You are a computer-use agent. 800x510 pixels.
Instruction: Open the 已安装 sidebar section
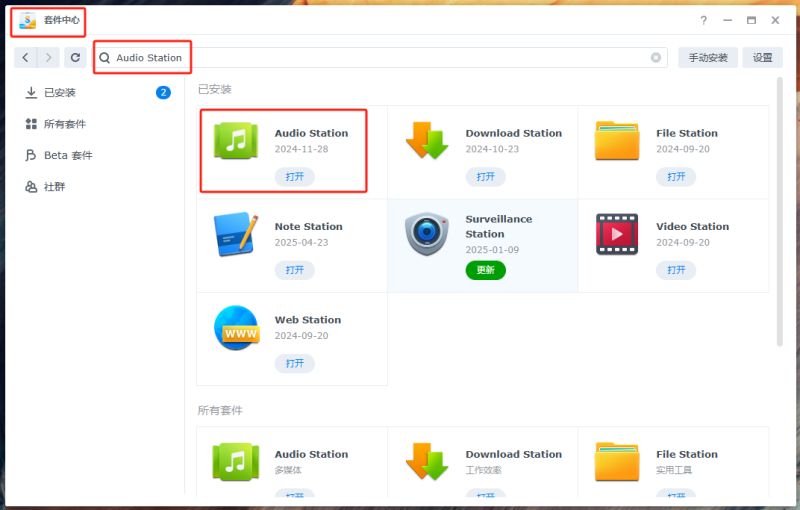97,92
